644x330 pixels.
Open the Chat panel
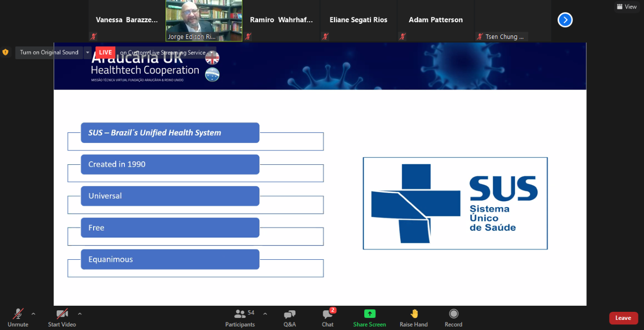(328, 318)
